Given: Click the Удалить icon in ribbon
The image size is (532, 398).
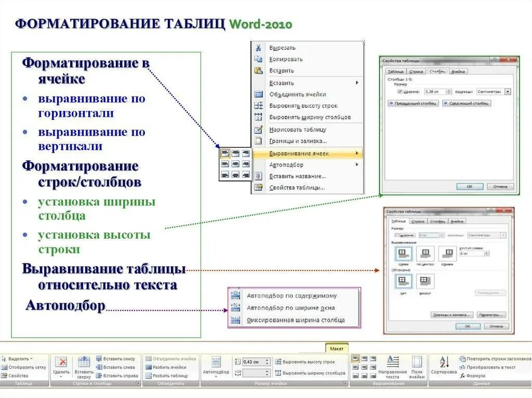Looking at the screenshot, I should click(61, 362).
